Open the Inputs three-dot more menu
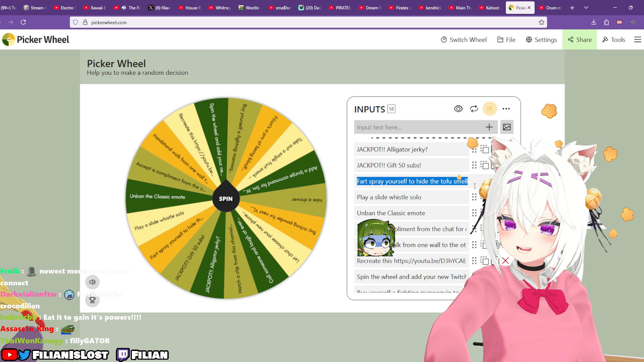 tap(506, 109)
